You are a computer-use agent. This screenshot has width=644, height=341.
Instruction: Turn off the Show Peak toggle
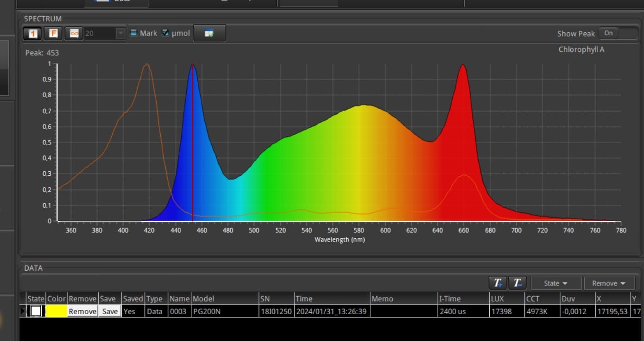coord(618,33)
